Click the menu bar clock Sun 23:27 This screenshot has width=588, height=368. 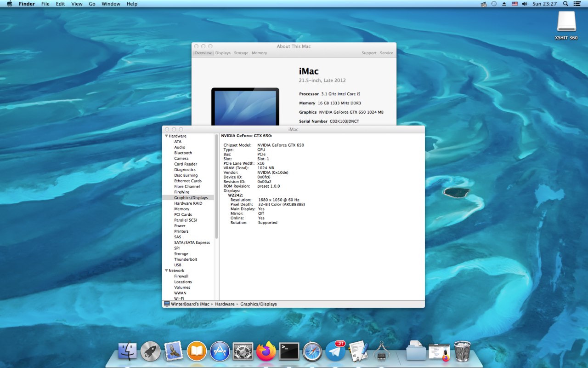click(x=544, y=4)
